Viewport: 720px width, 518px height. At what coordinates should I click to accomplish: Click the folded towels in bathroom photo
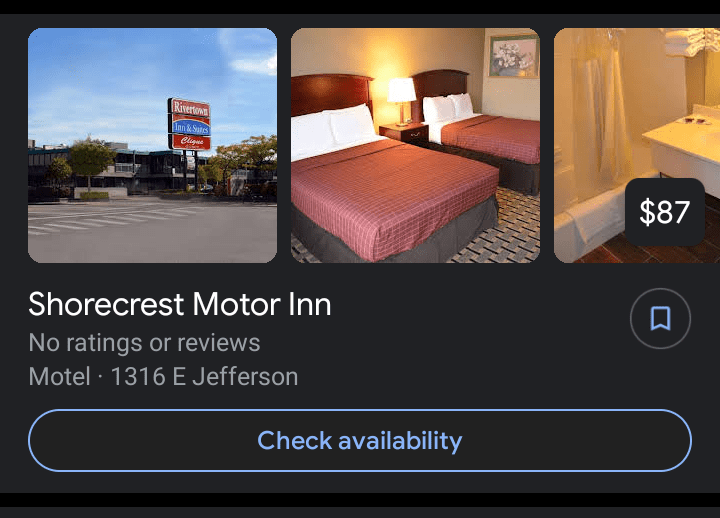[691, 41]
